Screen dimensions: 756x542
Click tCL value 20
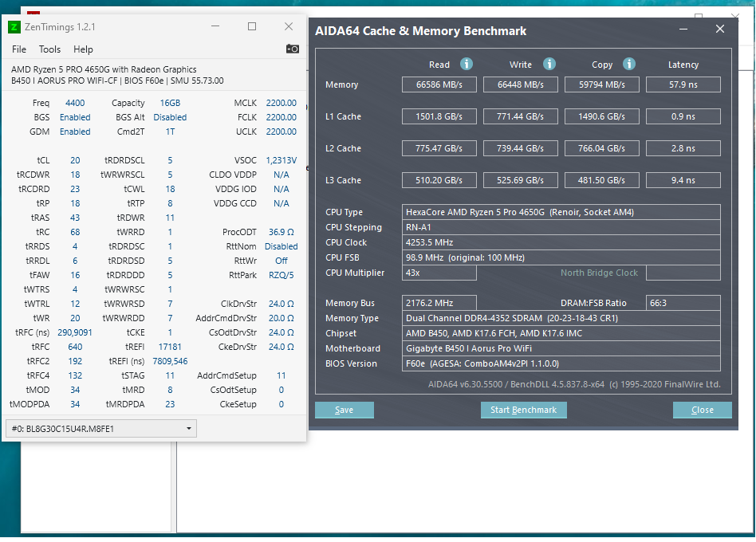[x=75, y=160]
